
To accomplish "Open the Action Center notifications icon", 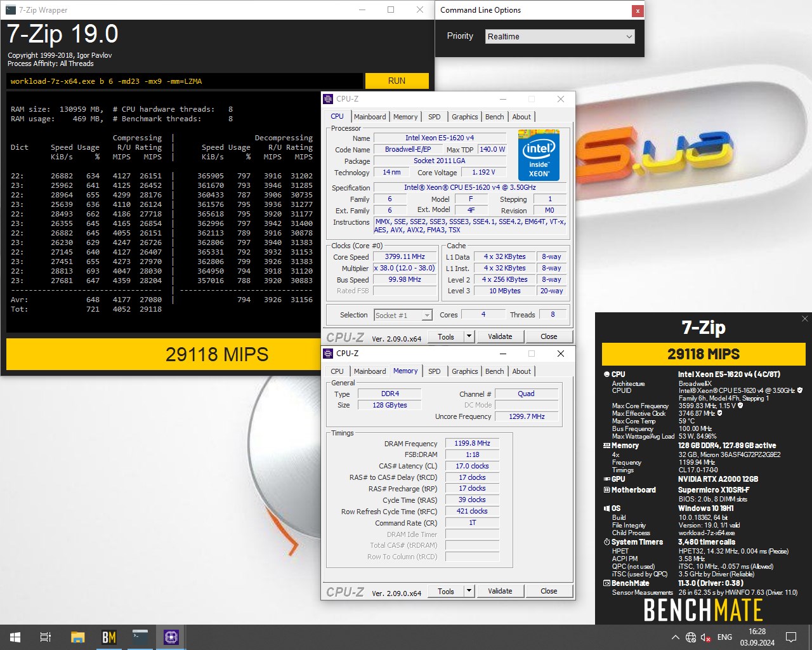I will 791,637.
